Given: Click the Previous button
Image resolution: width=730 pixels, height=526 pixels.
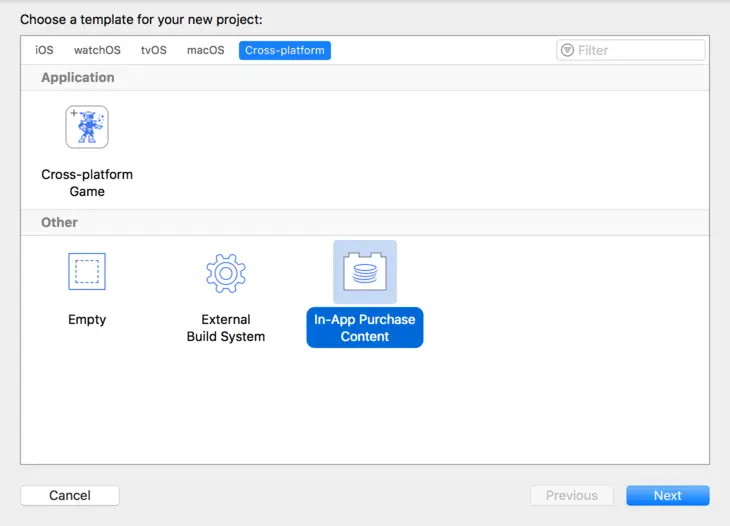Looking at the screenshot, I should [572, 495].
